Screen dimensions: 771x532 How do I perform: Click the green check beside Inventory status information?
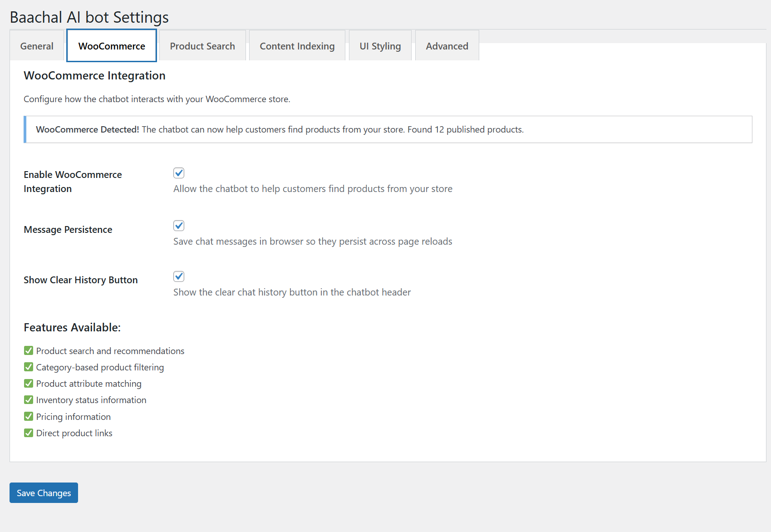tap(29, 399)
